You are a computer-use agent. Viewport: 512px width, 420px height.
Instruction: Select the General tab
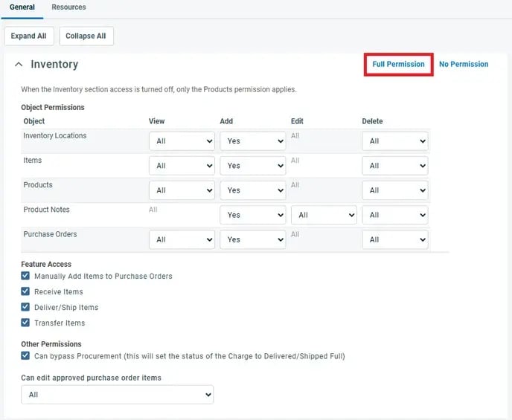point(22,7)
